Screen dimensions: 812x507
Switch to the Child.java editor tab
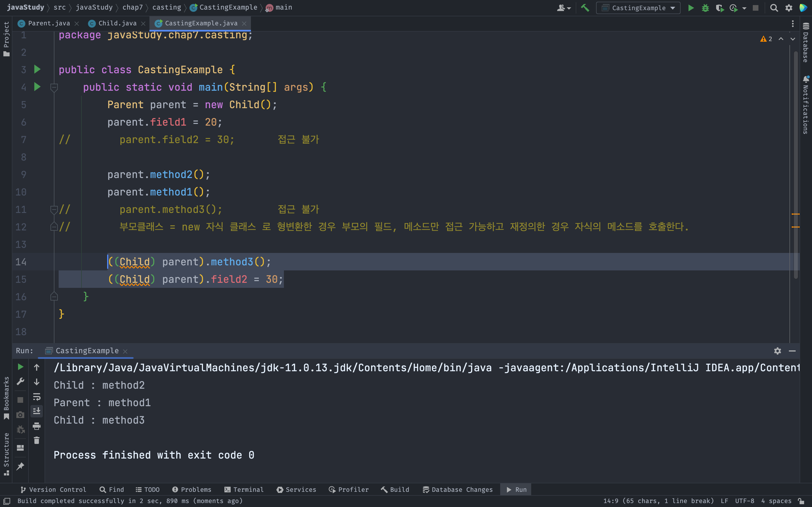[x=117, y=23]
